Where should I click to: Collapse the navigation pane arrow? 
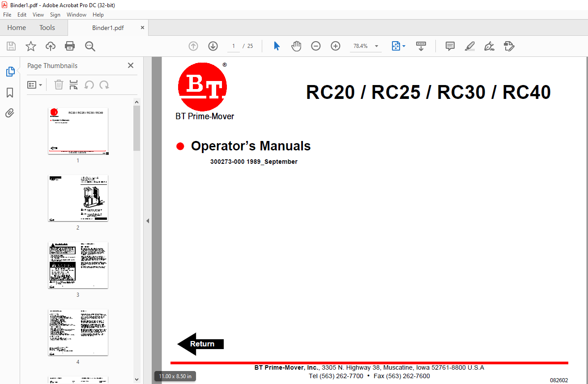pyautogui.click(x=147, y=221)
